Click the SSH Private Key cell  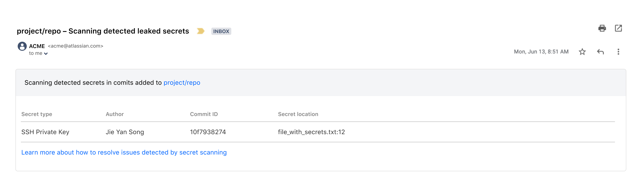point(45,132)
